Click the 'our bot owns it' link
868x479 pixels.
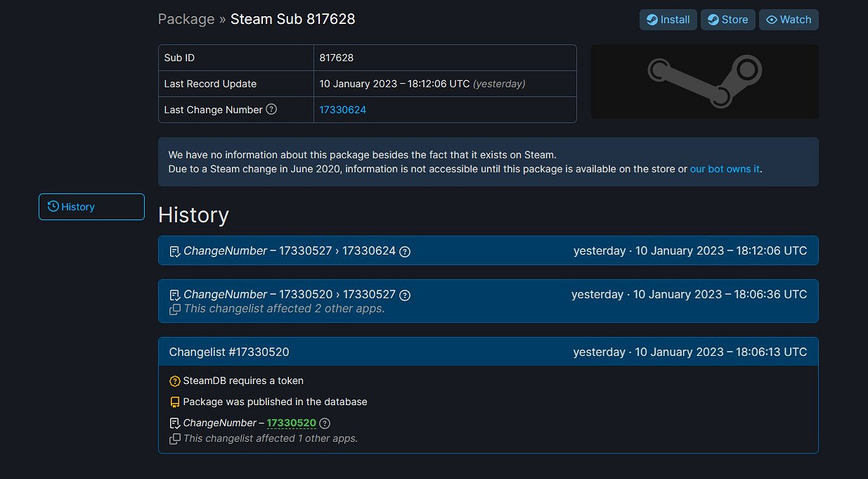pyautogui.click(x=725, y=169)
